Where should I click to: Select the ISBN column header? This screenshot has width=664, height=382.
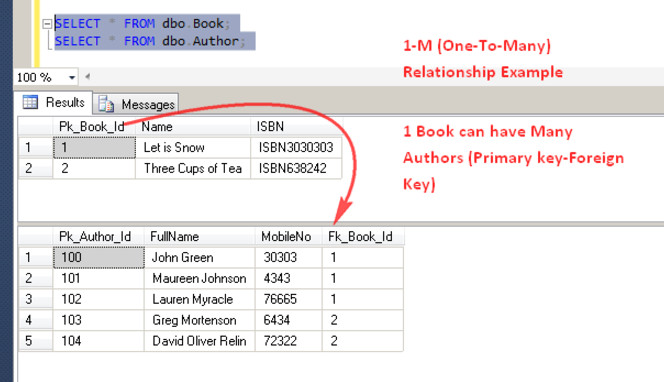(296, 127)
